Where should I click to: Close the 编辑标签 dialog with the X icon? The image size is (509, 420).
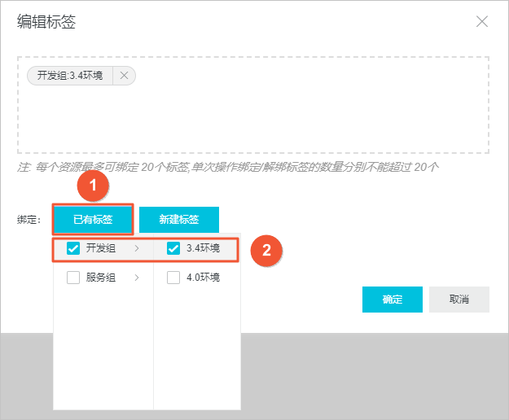click(482, 22)
